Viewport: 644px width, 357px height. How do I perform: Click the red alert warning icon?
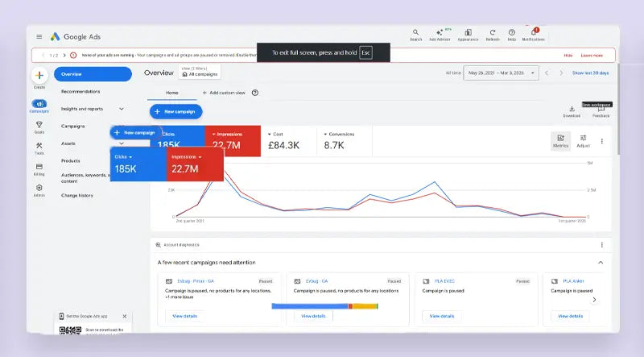click(73, 55)
